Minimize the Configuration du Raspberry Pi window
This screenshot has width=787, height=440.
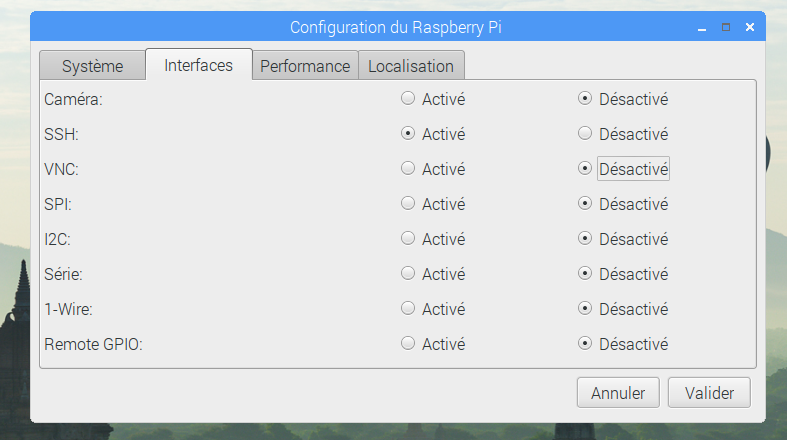[x=702, y=28]
